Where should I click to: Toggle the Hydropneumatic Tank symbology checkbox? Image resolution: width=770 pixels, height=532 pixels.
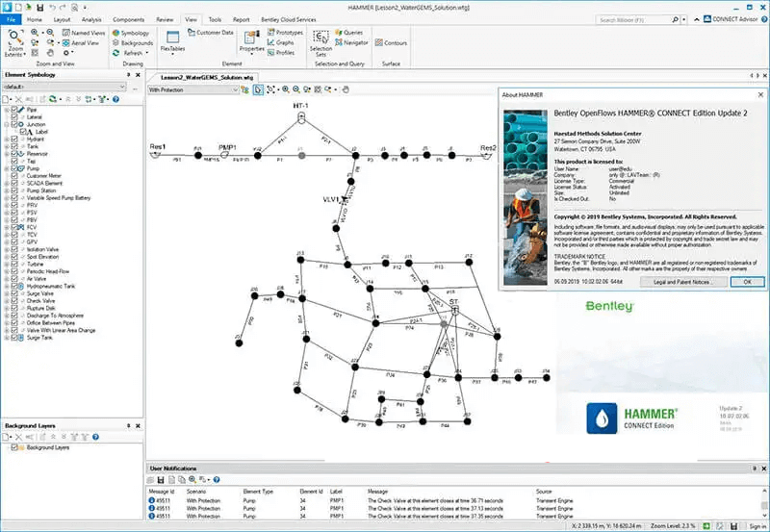click(14, 286)
